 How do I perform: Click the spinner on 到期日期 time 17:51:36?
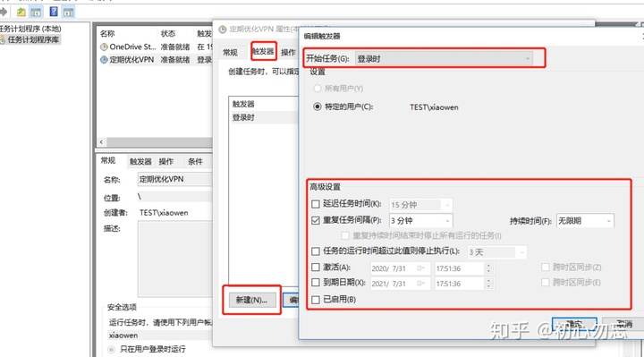[488, 284]
